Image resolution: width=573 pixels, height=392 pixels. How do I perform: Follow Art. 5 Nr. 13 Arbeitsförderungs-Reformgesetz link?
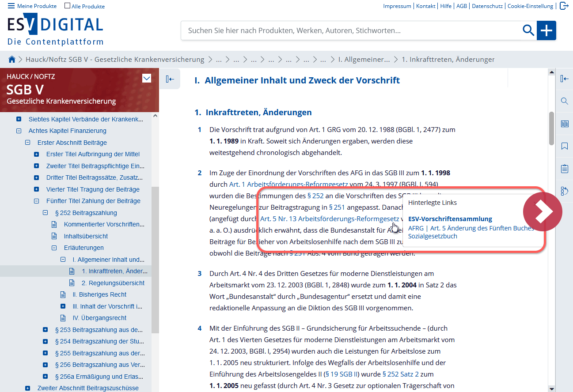click(x=330, y=219)
